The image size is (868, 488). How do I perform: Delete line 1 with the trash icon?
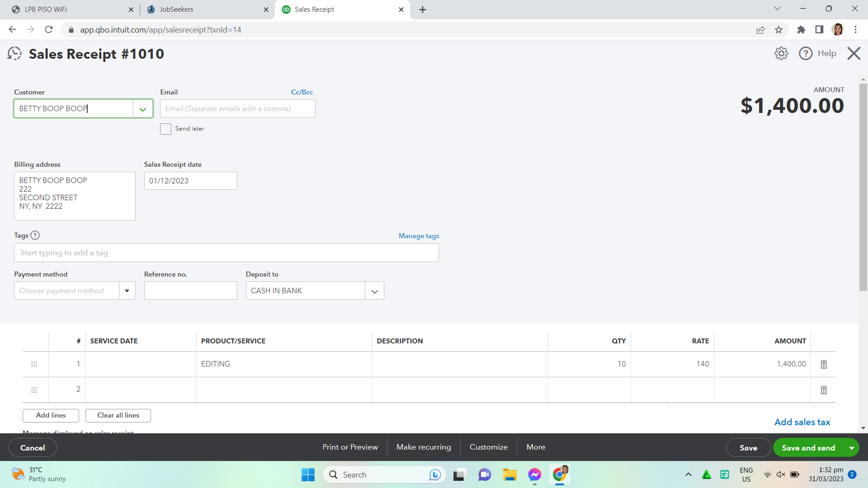point(824,364)
